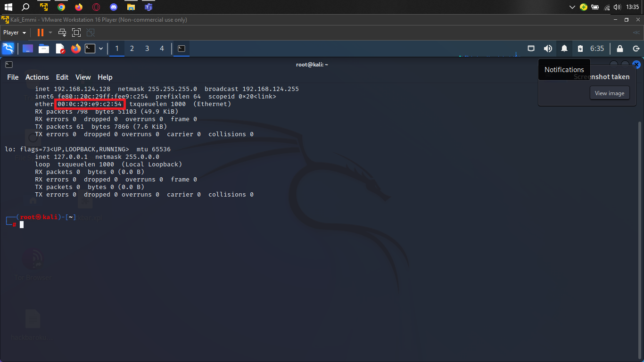644x362 pixels.
Task: Launch Firefox from the Kali panel
Action: 76,49
